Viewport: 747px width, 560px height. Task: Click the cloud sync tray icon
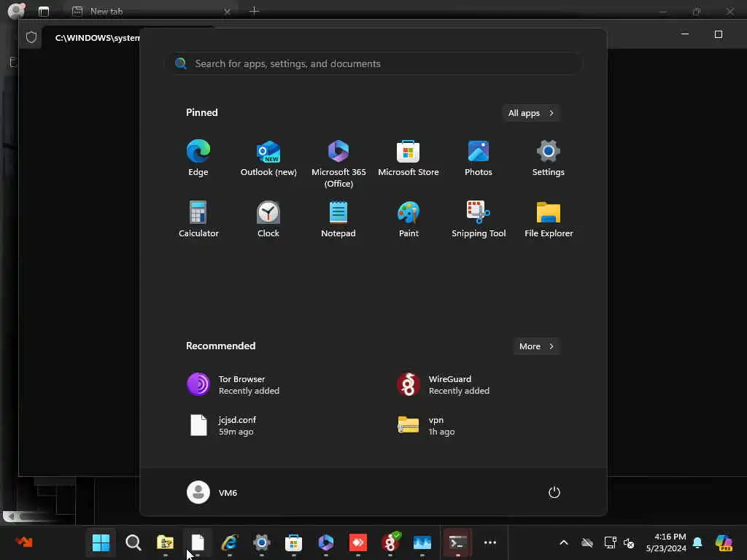[587, 542]
